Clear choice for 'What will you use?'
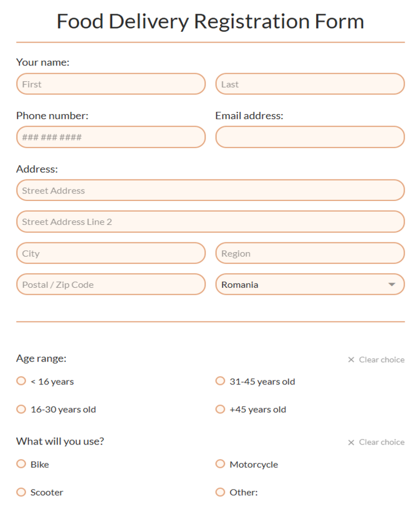The width and height of the screenshot is (420, 511). tap(376, 442)
